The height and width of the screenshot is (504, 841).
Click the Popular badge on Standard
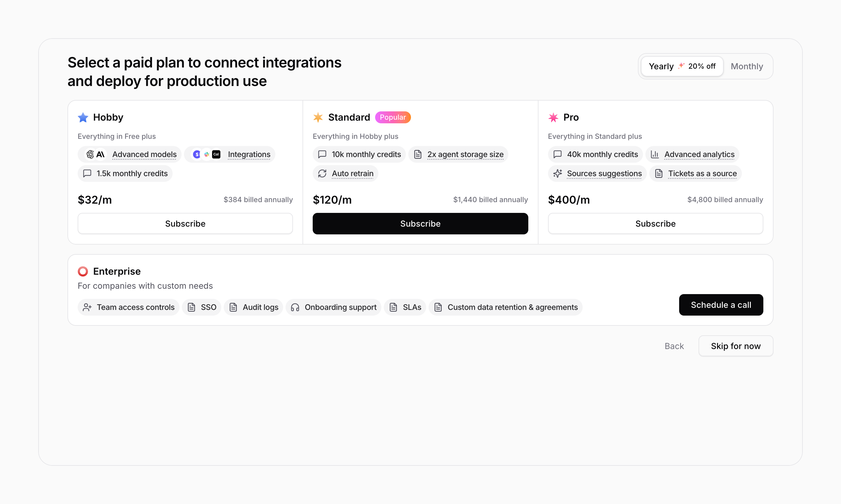coord(393,118)
